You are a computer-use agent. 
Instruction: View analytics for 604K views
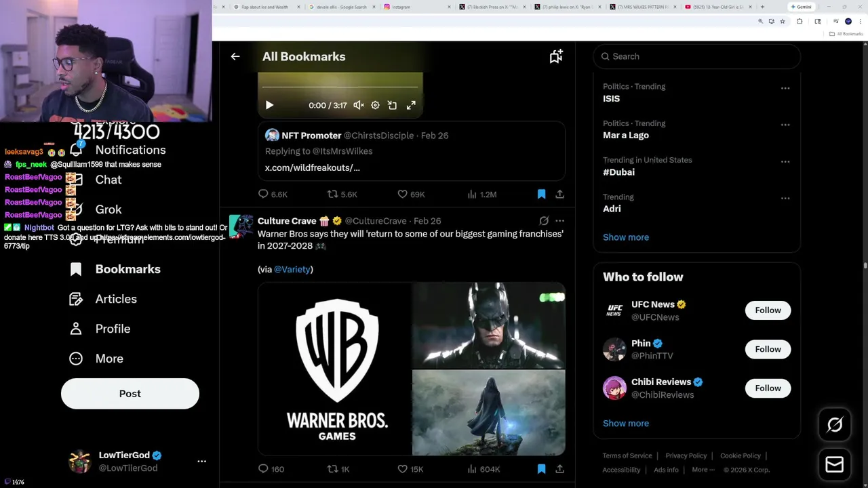(x=484, y=469)
